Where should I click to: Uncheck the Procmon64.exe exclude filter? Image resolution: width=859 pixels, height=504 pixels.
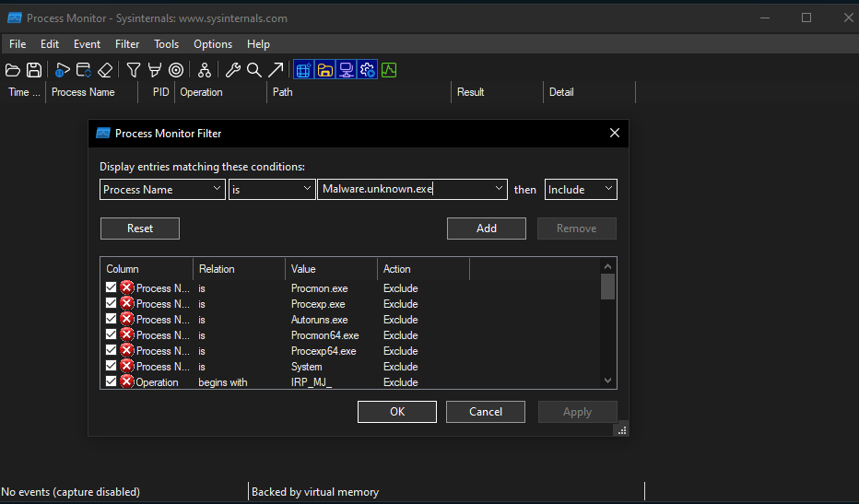click(x=112, y=334)
